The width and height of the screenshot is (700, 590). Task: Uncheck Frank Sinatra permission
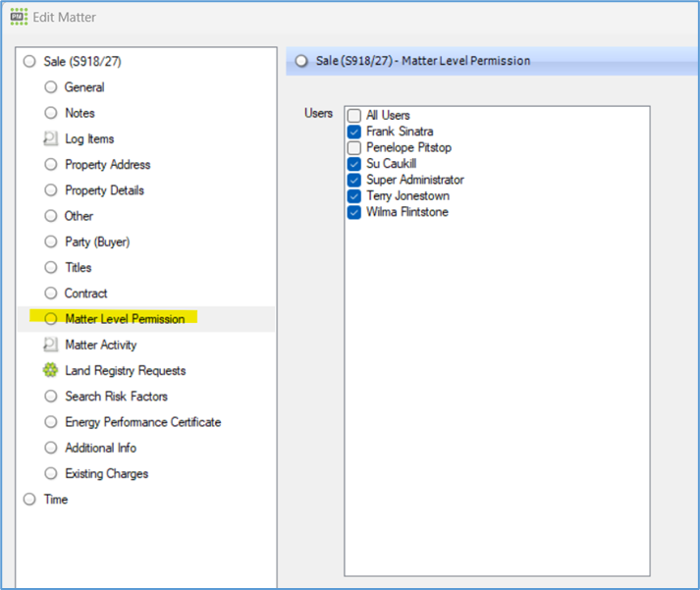354,132
